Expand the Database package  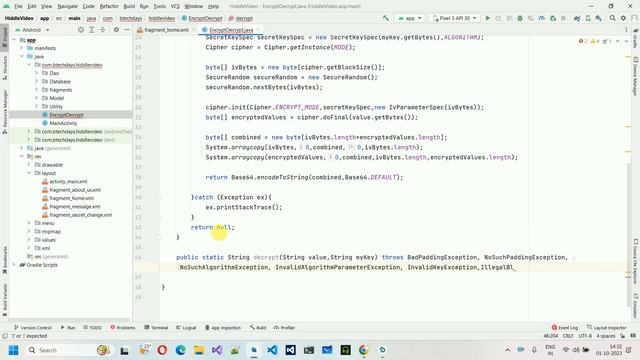(37, 81)
